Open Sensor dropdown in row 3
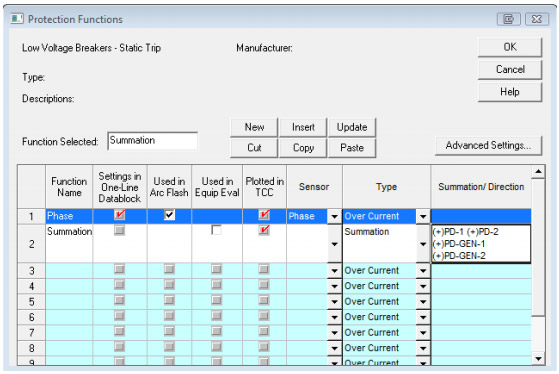 click(334, 271)
